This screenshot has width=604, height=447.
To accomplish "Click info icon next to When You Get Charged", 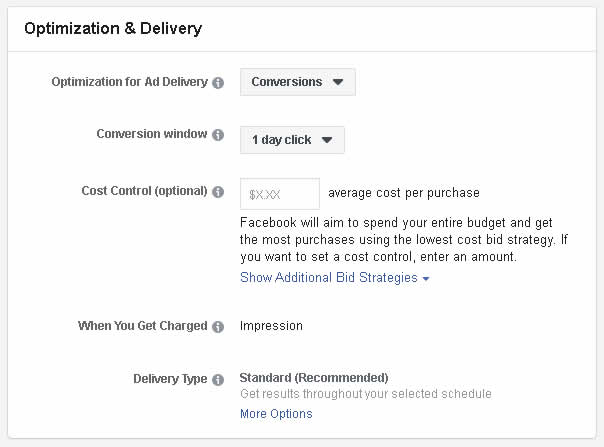I will [x=218, y=327].
